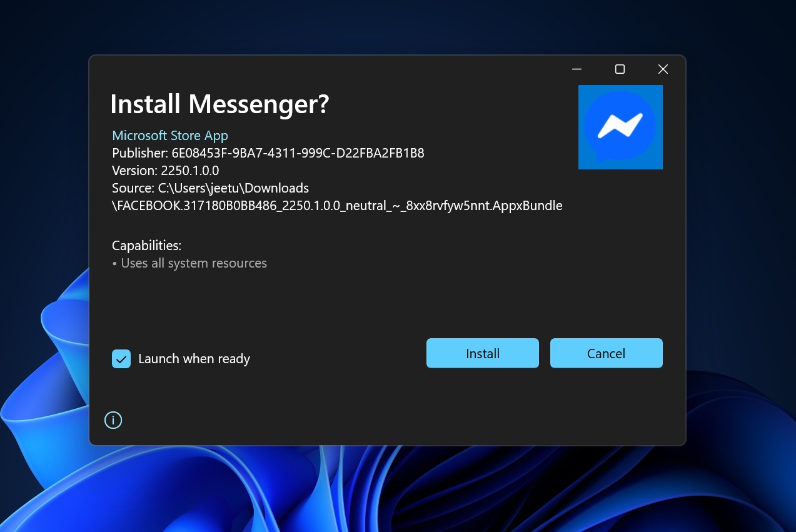
Task: Click the Source path C:\Users\jeetu\Downloads
Action: pyautogui.click(x=210, y=188)
